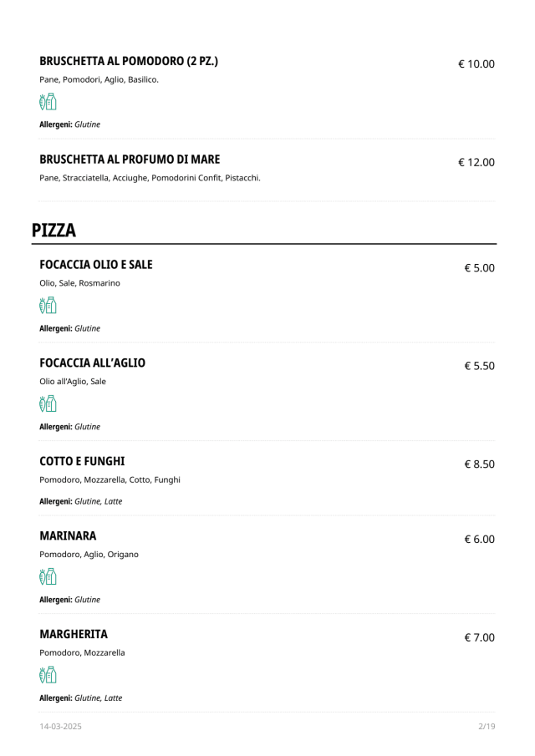Click the carrot icon under Bruschetta al Pomodoro
This screenshot has height=756, width=535.
[x=43, y=102]
